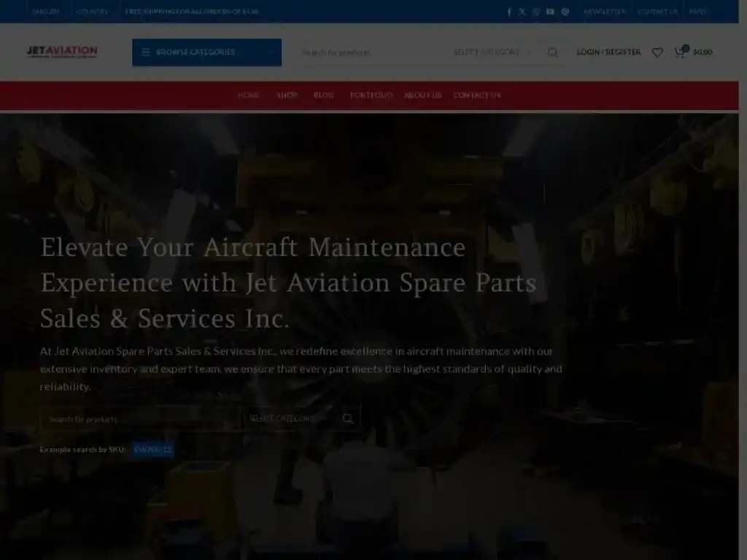The image size is (747, 560).
Task: Open the Pinterest social icon
Action: (565, 11)
